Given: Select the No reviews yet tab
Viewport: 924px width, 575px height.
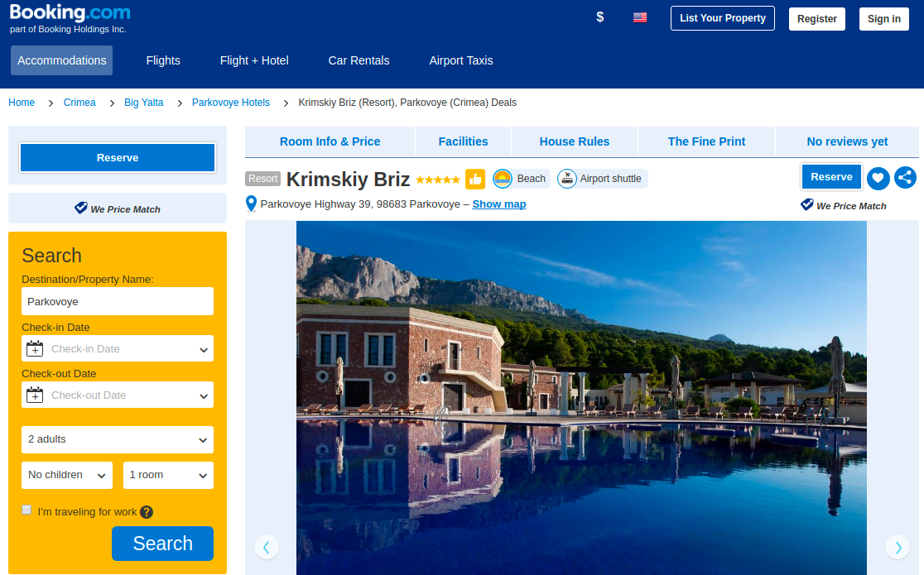Looking at the screenshot, I should pos(847,142).
